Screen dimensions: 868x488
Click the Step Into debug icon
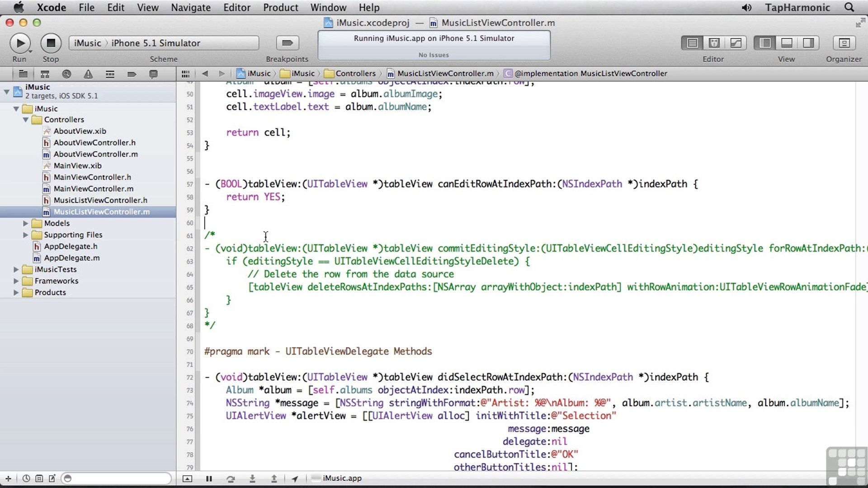[x=252, y=479]
